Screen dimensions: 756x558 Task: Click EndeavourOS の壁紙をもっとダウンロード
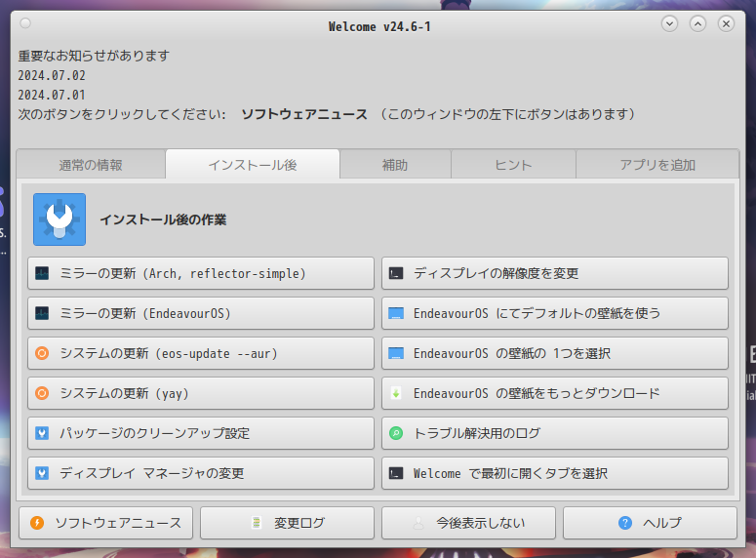555,393
